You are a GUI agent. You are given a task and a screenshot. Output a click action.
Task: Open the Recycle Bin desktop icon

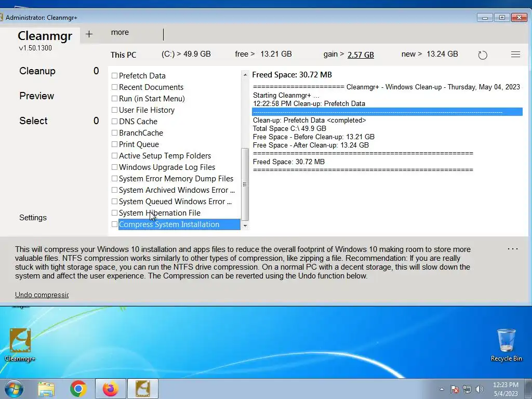pyautogui.click(x=506, y=345)
